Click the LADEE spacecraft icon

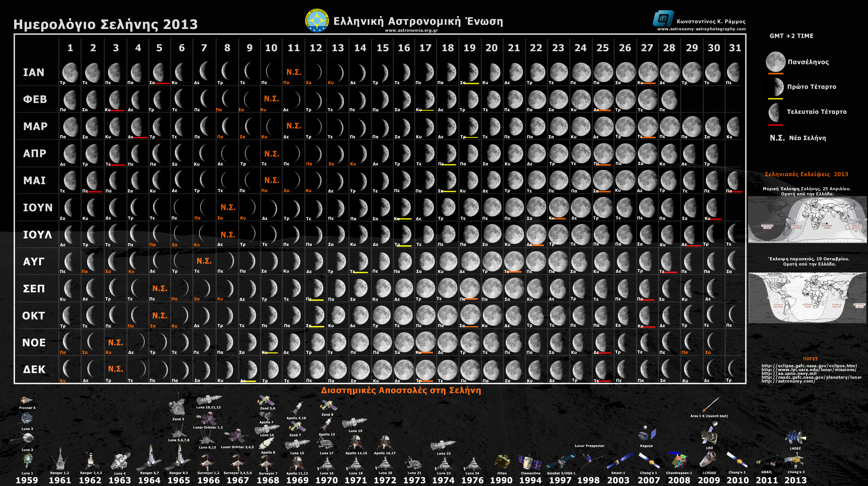click(x=796, y=438)
